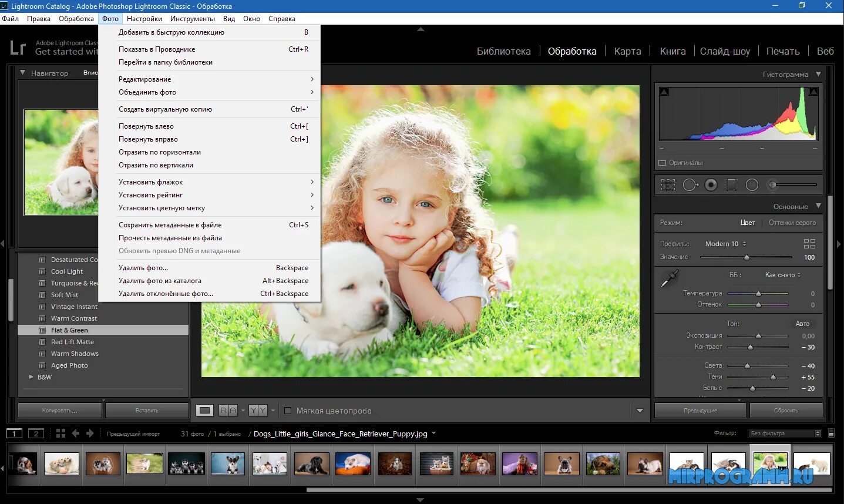
Task: Click the Вставить button
Action: pyautogui.click(x=147, y=411)
